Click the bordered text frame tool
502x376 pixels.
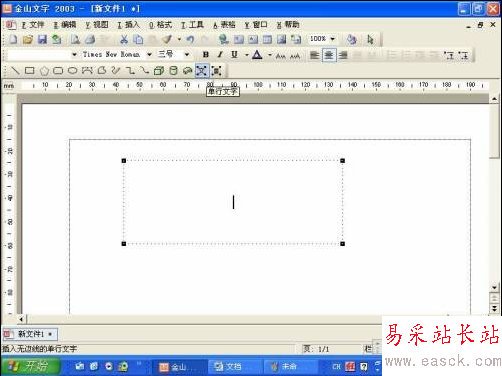point(216,70)
